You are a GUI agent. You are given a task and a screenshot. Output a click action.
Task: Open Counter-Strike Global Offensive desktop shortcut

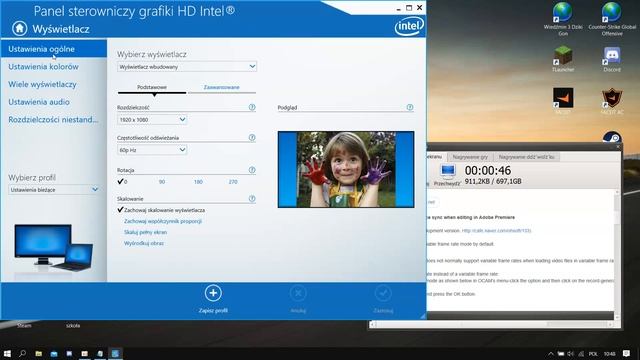[612, 19]
